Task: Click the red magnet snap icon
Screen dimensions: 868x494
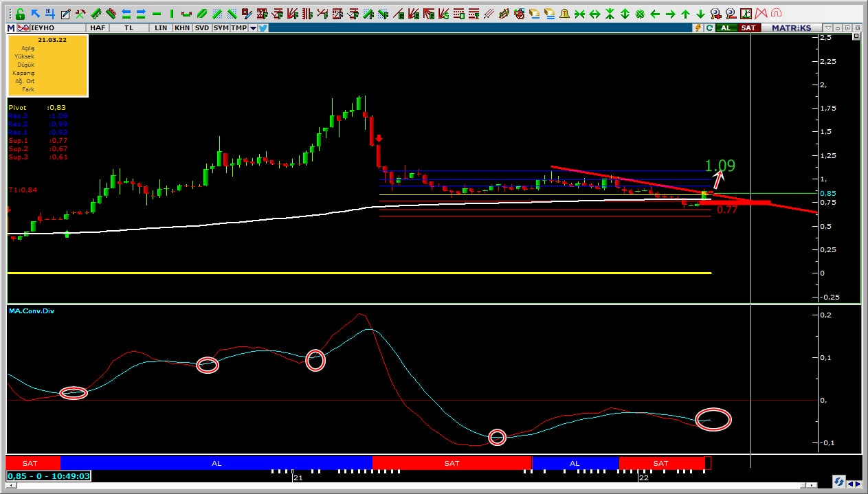Action: (x=777, y=14)
